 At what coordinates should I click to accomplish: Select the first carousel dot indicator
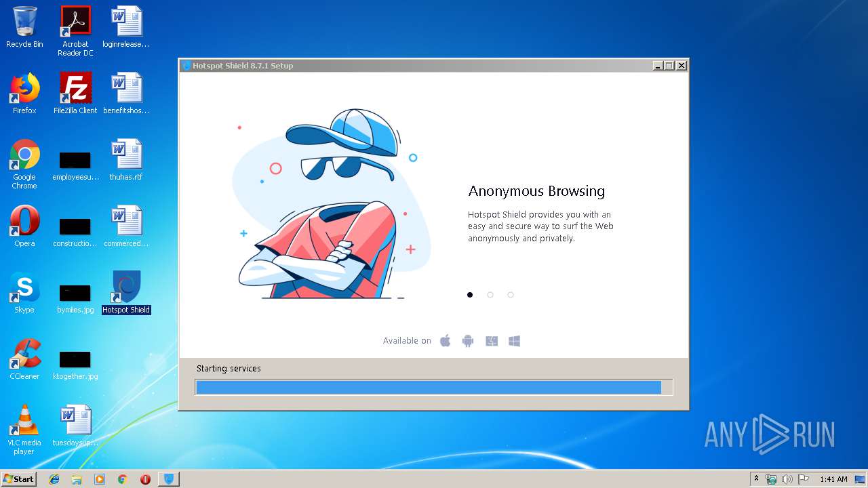point(470,295)
